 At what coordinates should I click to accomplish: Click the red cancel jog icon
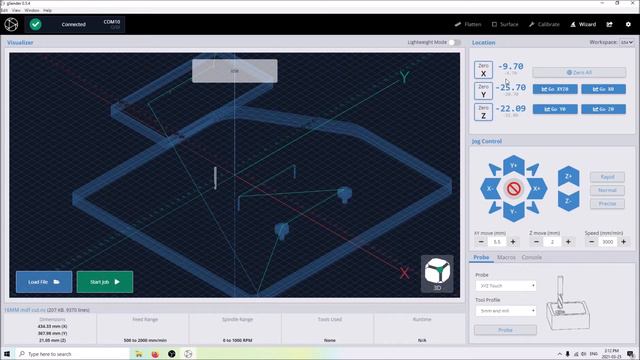tap(513, 189)
